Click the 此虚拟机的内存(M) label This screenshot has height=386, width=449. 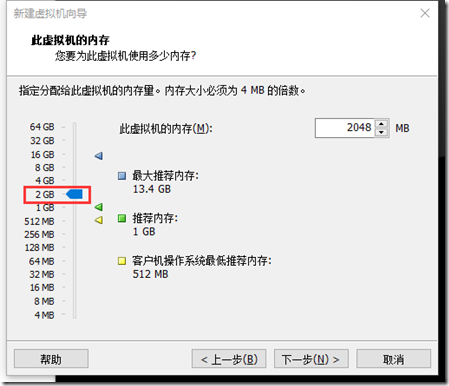click(166, 128)
